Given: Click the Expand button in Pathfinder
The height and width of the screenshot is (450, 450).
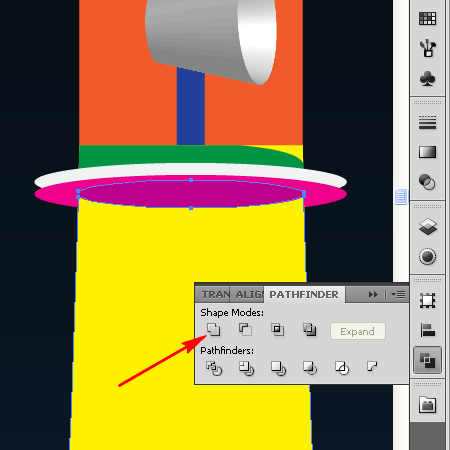Looking at the screenshot, I should click(358, 331).
